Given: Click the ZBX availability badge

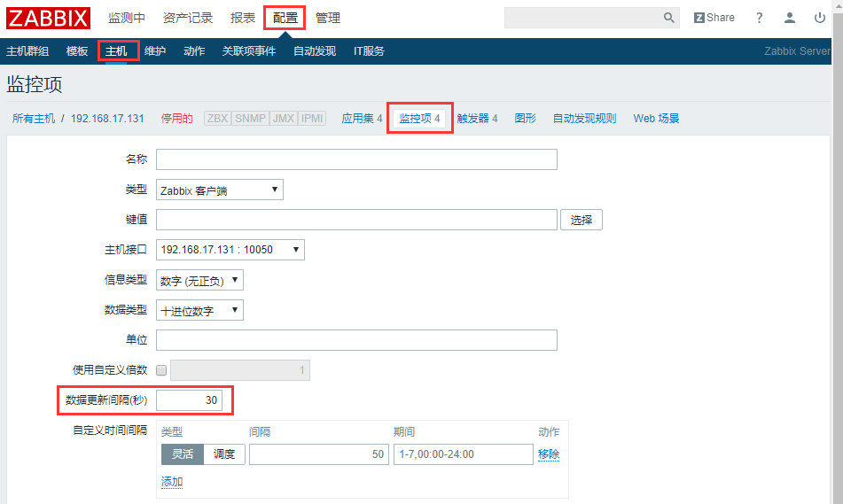Looking at the screenshot, I should 218,118.
